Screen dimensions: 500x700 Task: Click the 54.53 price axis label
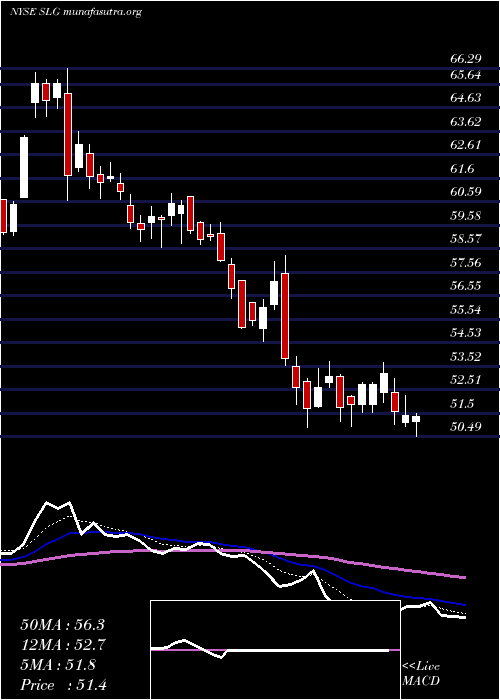pos(465,333)
